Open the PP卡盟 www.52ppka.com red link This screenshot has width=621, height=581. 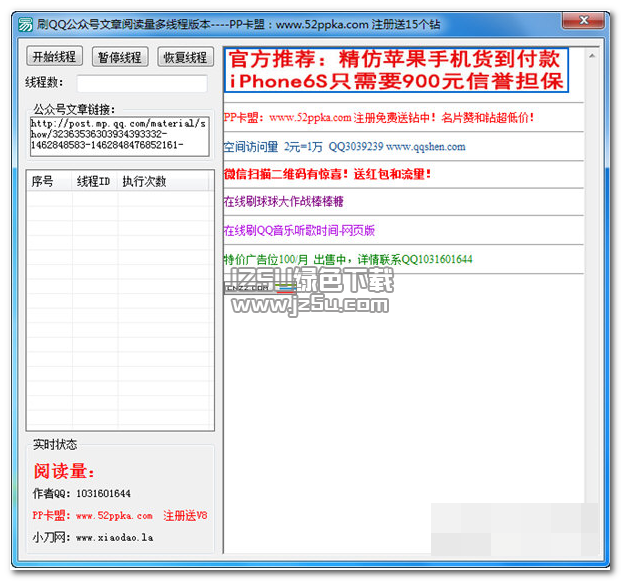(x=379, y=118)
